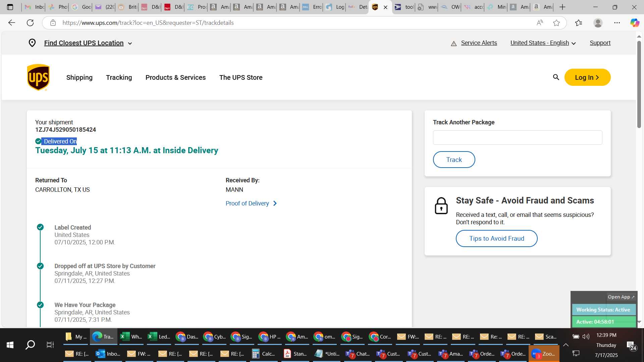
Task: Refresh the page with the reload icon
Action: pyautogui.click(x=30, y=23)
